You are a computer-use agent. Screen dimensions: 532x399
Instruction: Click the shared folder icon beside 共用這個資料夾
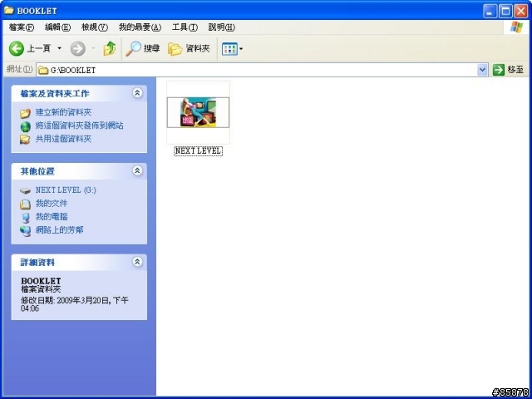[25, 140]
